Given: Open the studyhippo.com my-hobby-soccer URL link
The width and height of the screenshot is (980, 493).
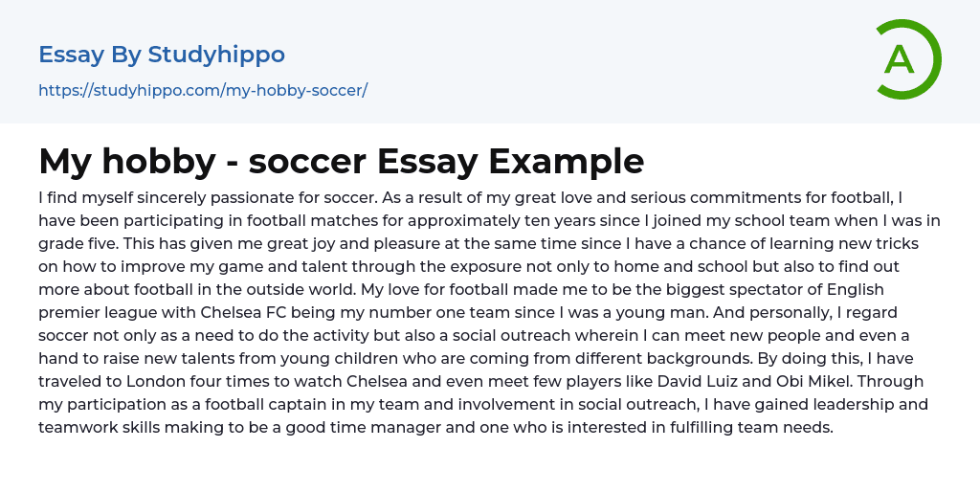Looking at the screenshot, I should [203, 90].
